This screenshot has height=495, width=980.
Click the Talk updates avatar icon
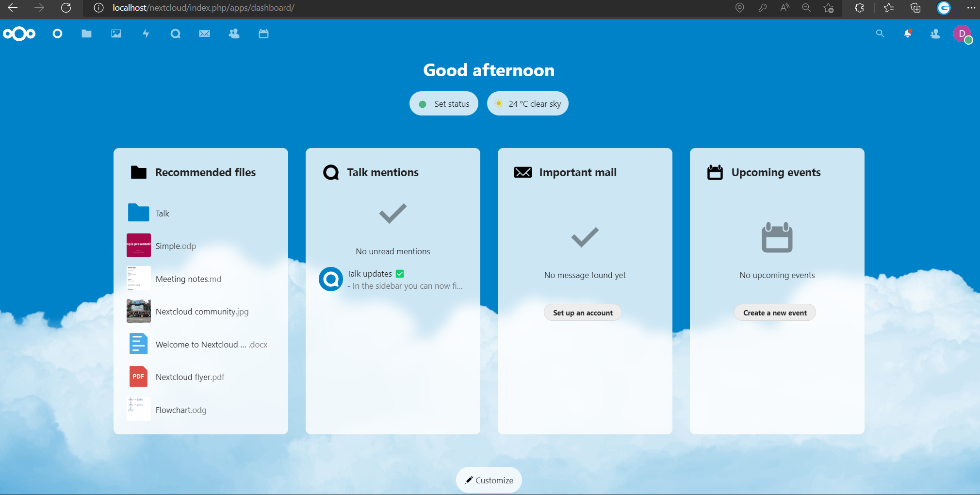point(331,279)
